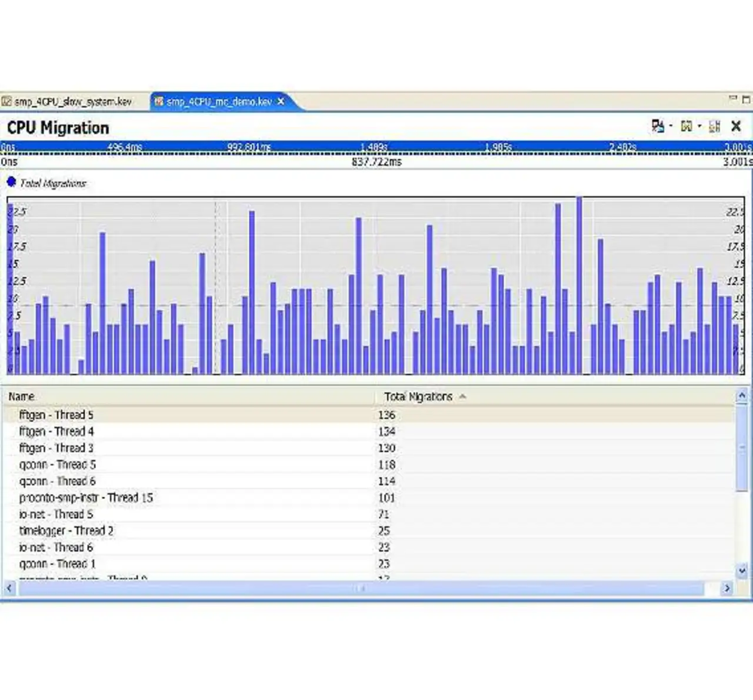Close the CPU Migration pane with the X icon
753x700 pixels.
tap(736, 126)
